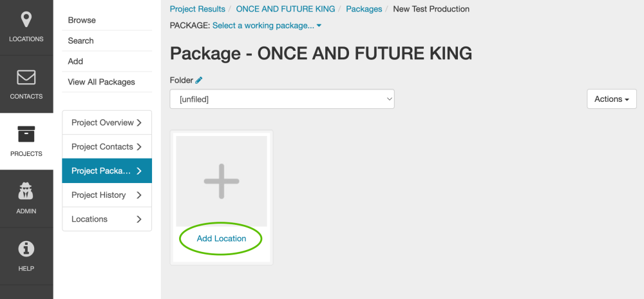Open Project History section
Image resolution: width=644 pixels, height=299 pixels.
(107, 195)
